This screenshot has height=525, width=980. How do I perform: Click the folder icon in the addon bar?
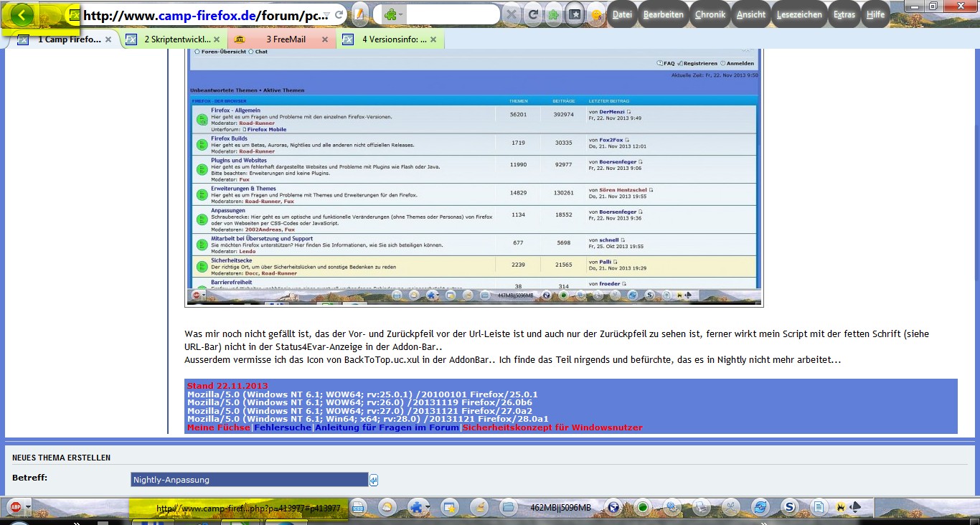point(508,507)
